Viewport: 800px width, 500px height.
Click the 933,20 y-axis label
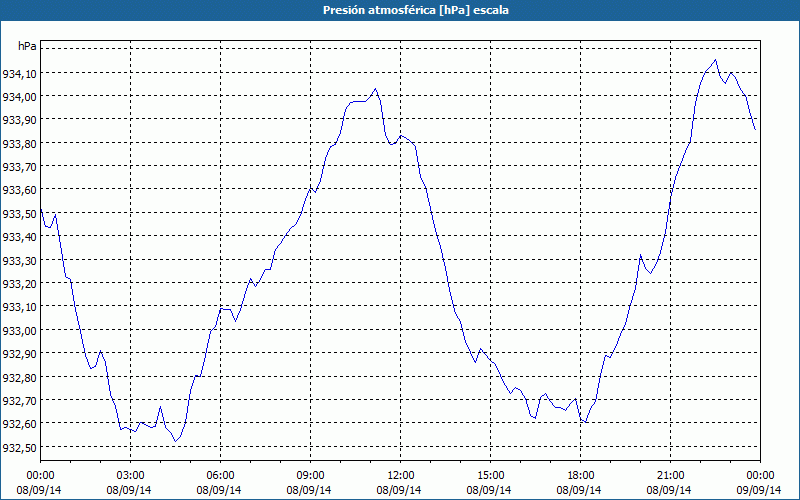19,284
